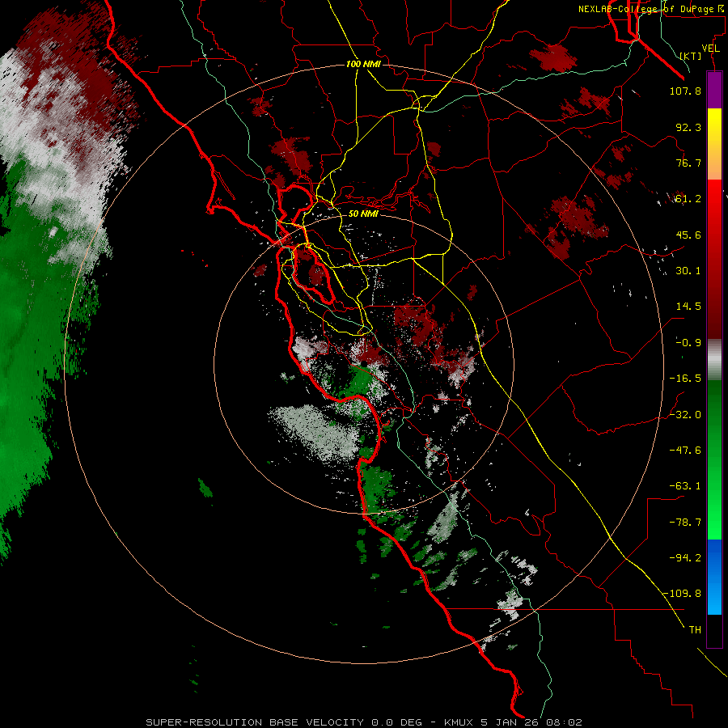The width and height of the screenshot is (728, 728).
Task: Select the -0.9 velocity scale value
Action: tap(688, 343)
